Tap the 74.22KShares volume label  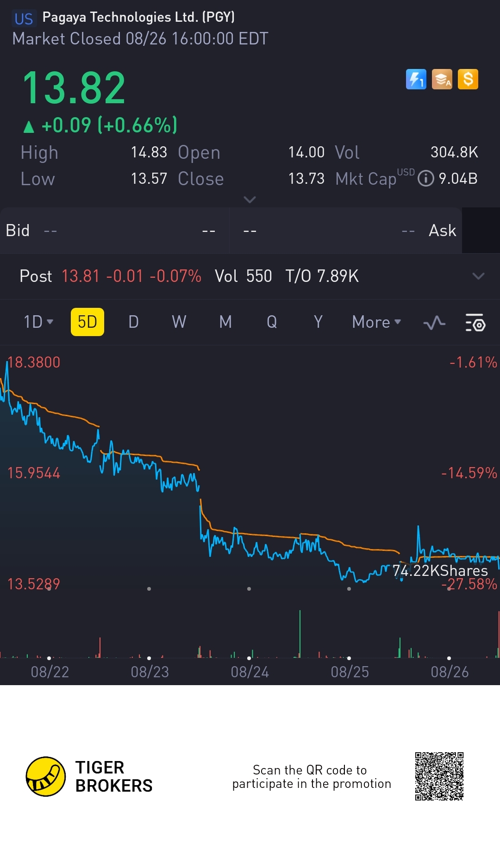pos(440,571)
